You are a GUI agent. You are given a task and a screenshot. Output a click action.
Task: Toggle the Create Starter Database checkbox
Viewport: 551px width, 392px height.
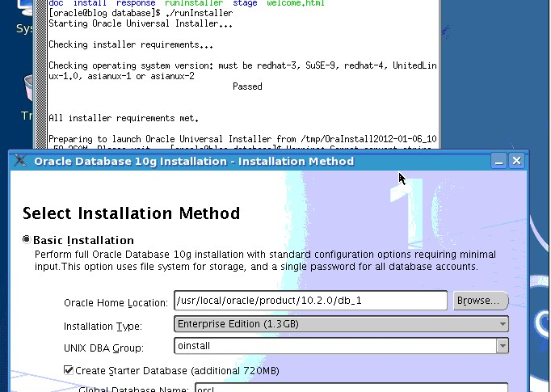click(x=69, y=370)
